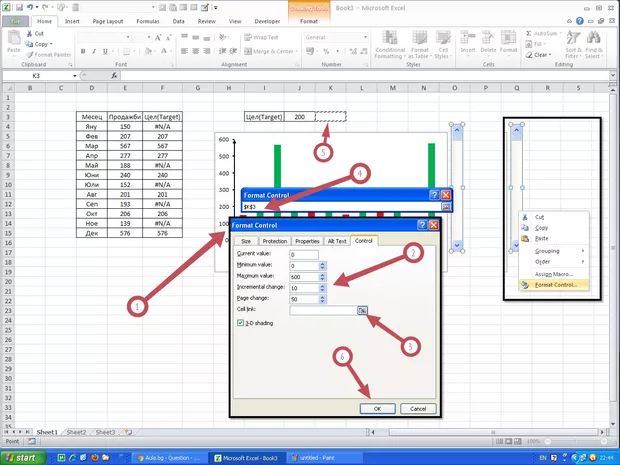
Task: Open the Size tab in Format Control
Action: (x=246, y=241)
